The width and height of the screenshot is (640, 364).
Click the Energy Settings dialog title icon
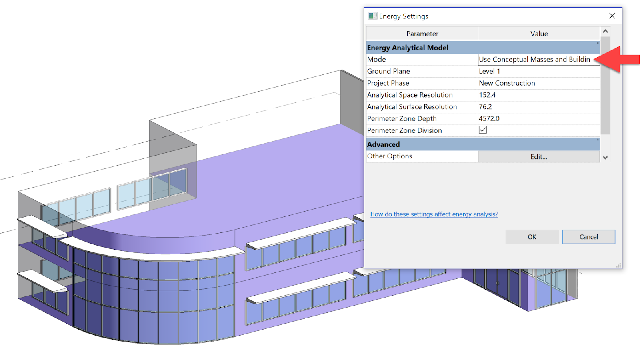tap(372, 16)
